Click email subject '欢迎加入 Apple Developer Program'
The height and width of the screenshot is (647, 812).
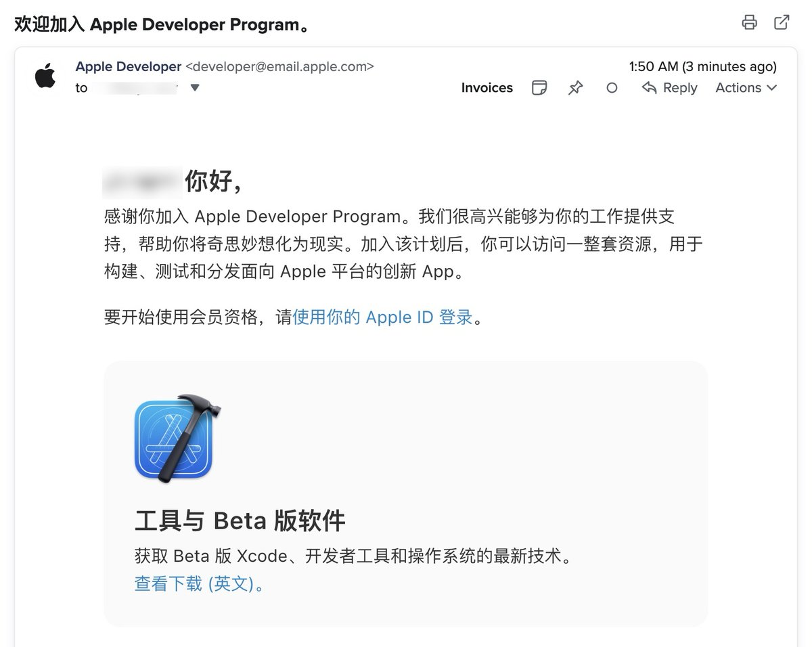162,24
